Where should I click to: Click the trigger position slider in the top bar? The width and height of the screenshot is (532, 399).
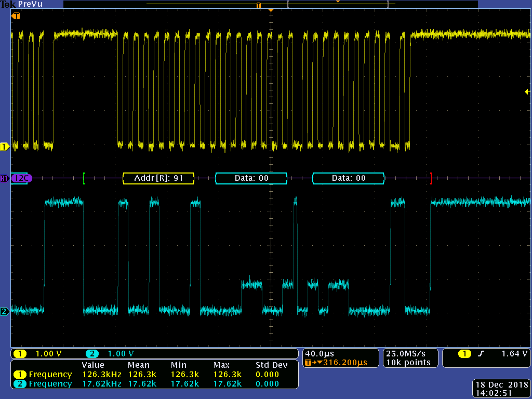point(259,5)
